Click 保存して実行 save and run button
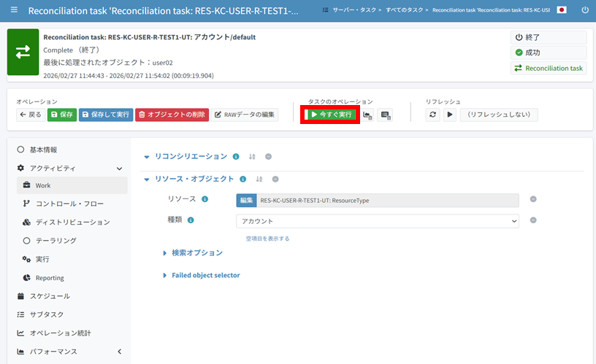Viewport: 596px width, 364px height. tap(106, 115)
